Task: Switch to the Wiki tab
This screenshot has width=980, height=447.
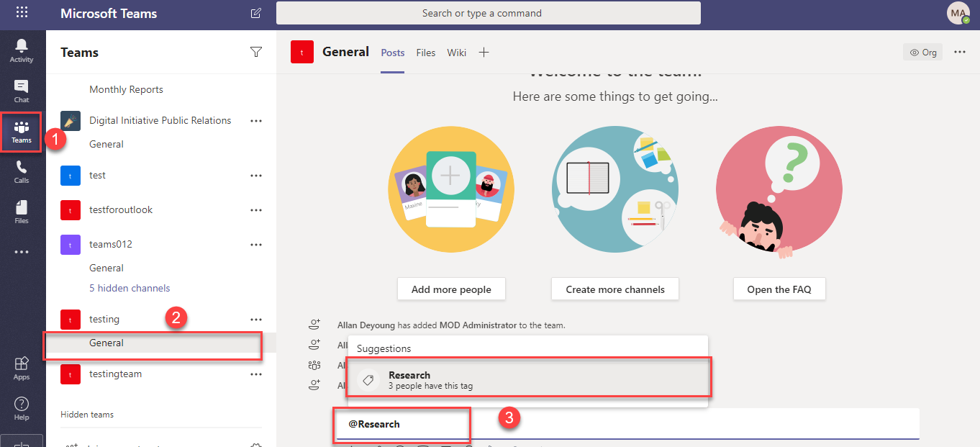Action: tap(456, 53)
